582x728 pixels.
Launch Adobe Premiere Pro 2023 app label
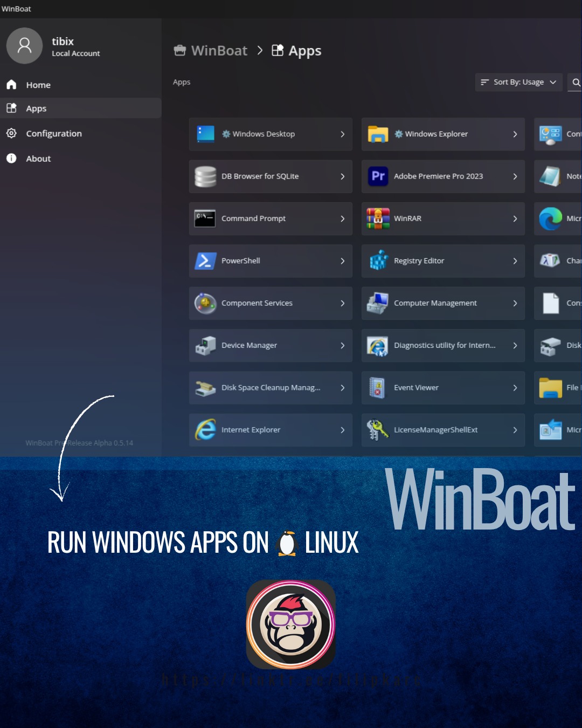438,176
